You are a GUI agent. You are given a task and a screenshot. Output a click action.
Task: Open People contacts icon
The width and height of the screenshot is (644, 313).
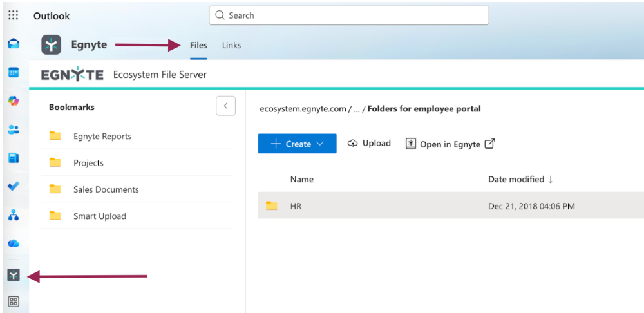pyautogui.click(x=13, y=129)
